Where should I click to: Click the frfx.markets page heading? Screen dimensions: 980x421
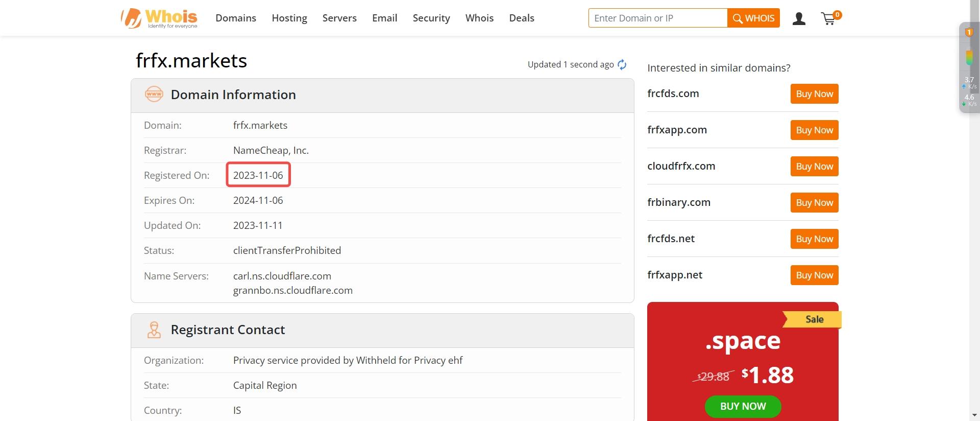(x=191, y=61)
